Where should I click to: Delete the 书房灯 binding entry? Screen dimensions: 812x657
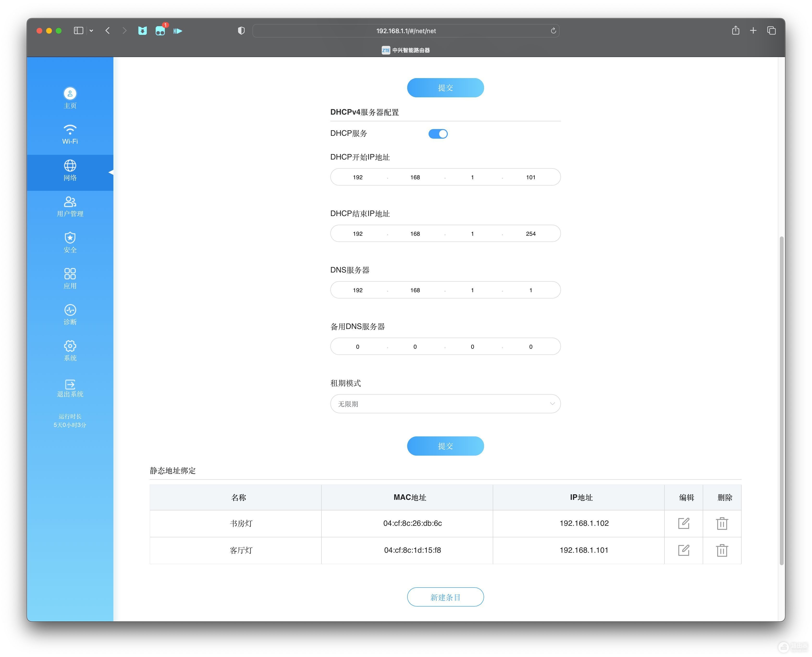pos(722,523)
